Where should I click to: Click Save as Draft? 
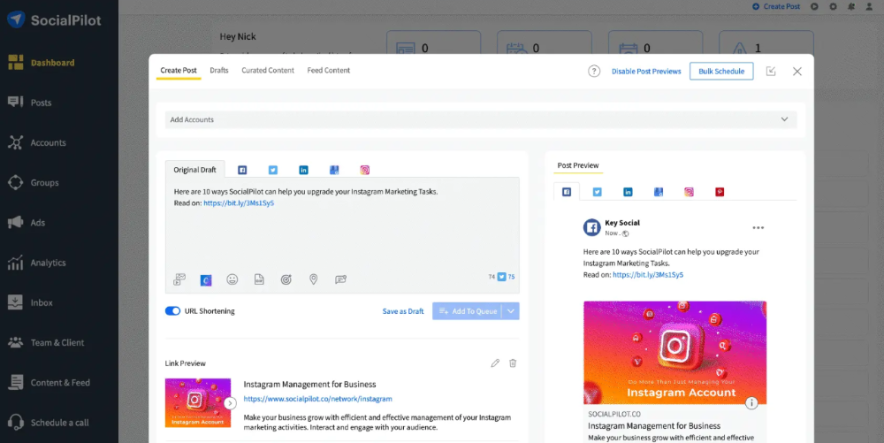coord(403,311)
